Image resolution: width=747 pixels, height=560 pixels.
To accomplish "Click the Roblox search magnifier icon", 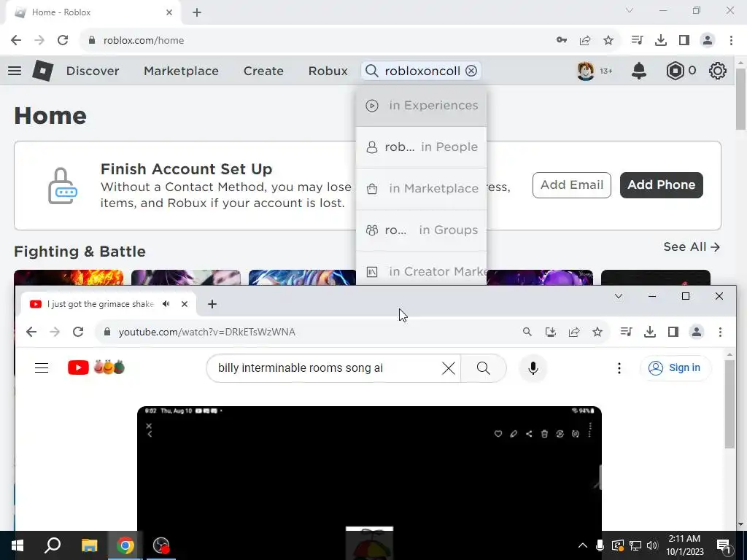I will [371, 71].
